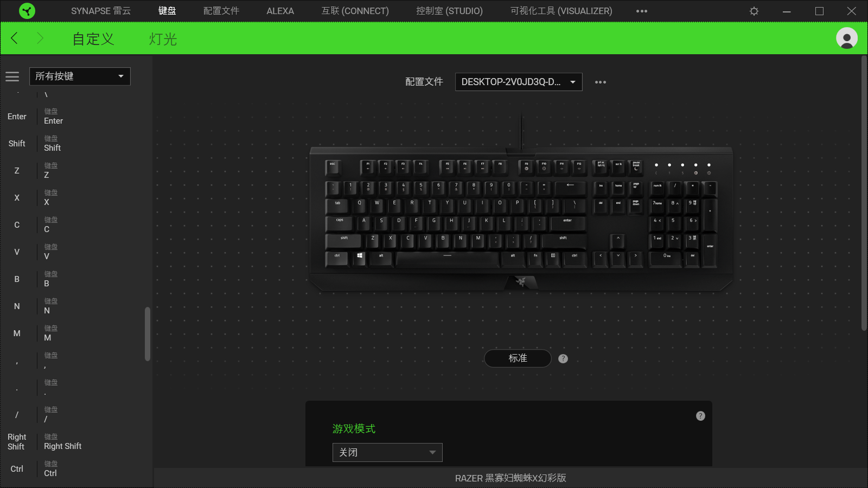Click the Razer logo on keyboard image
This screenshot has height=488, width=868.
pos(521,281)
